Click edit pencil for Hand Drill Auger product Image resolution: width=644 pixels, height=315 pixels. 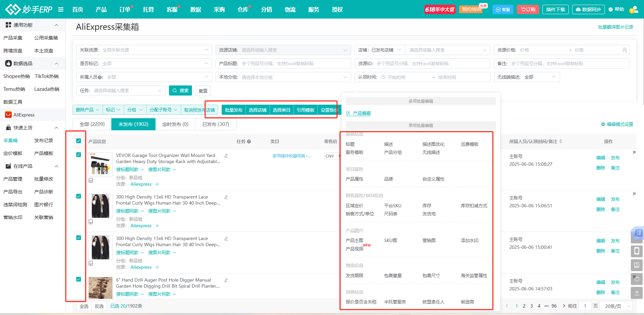point(226,280)
